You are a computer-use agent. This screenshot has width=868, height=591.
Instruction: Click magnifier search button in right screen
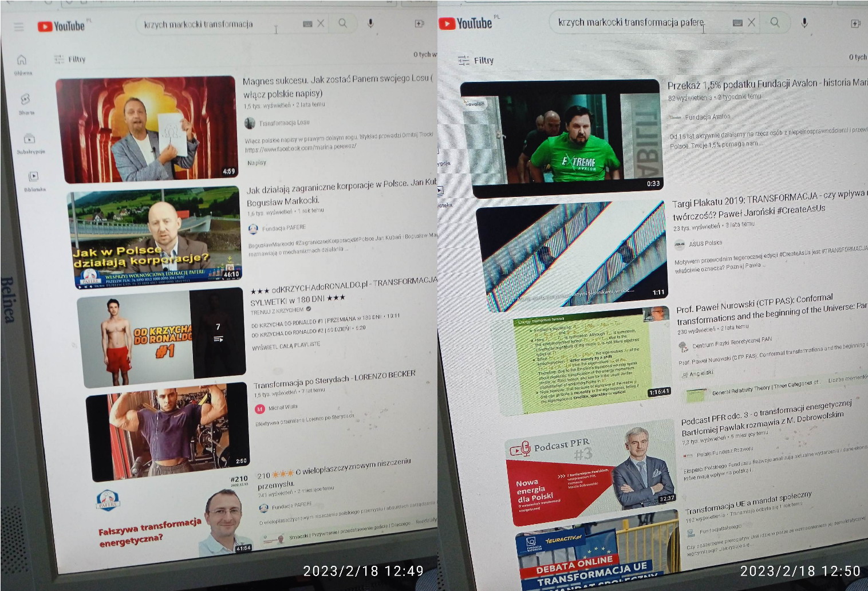775,22
